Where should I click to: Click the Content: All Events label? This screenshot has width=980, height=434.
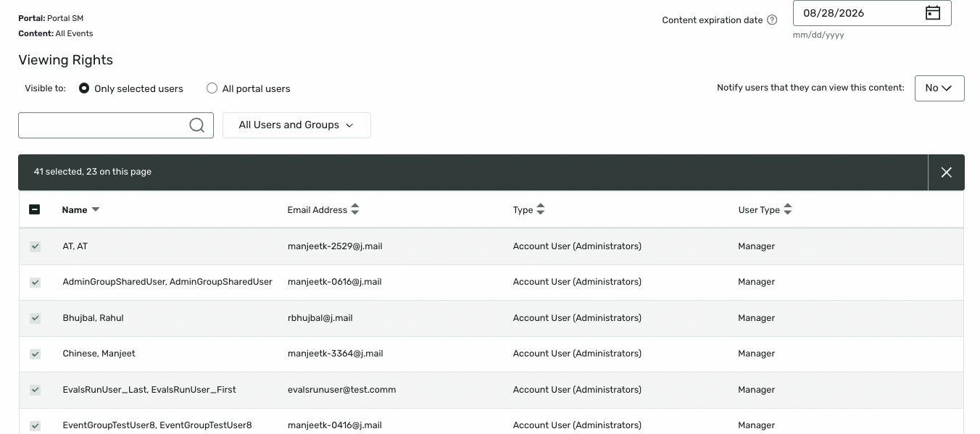point(56,33)
